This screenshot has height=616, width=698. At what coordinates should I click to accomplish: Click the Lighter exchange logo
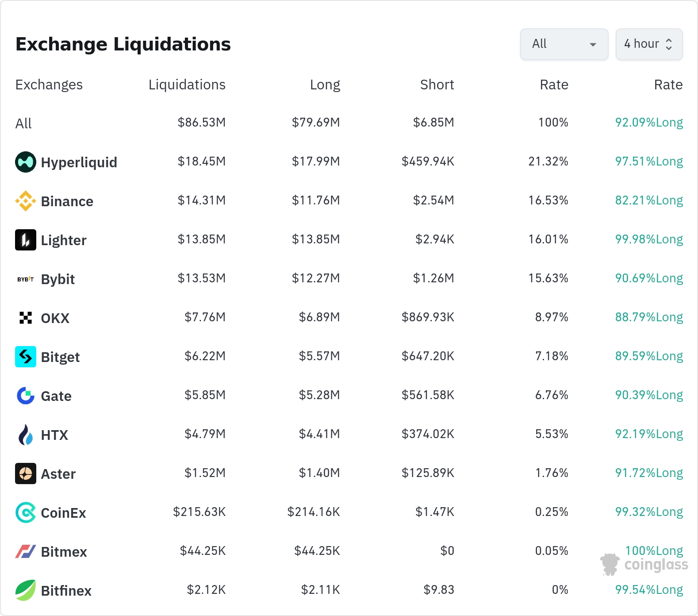(26, 240)
